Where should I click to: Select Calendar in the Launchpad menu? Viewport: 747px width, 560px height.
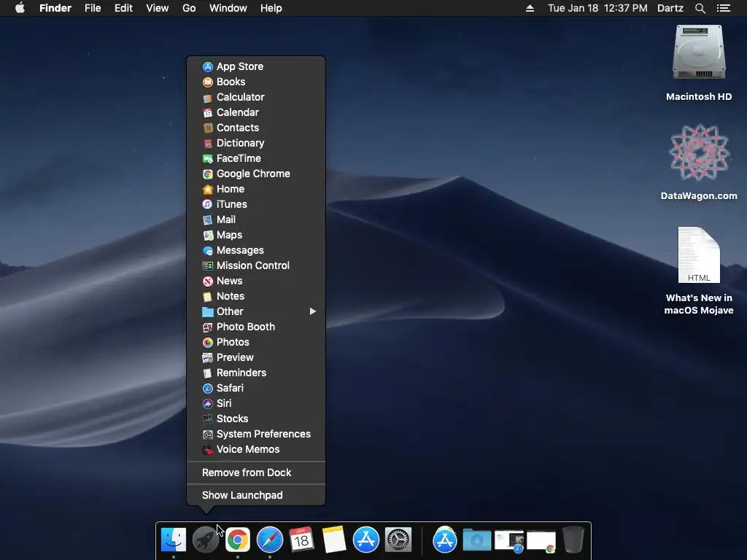[x=256, y=112]
